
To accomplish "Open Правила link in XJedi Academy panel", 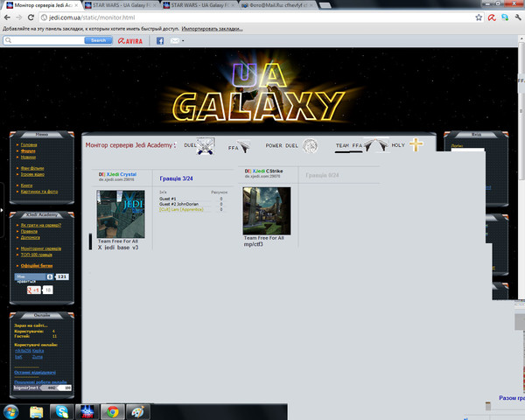I will pyautogui.click(x=29, y=231).
